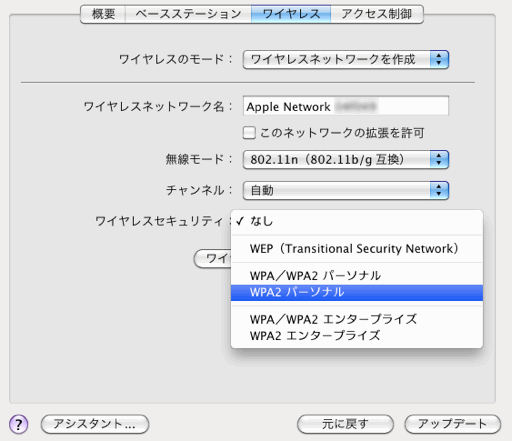Choose WPA2 エンタープライズ option
Viewport: 512px width, 441px height.
(x=357, y=336)
